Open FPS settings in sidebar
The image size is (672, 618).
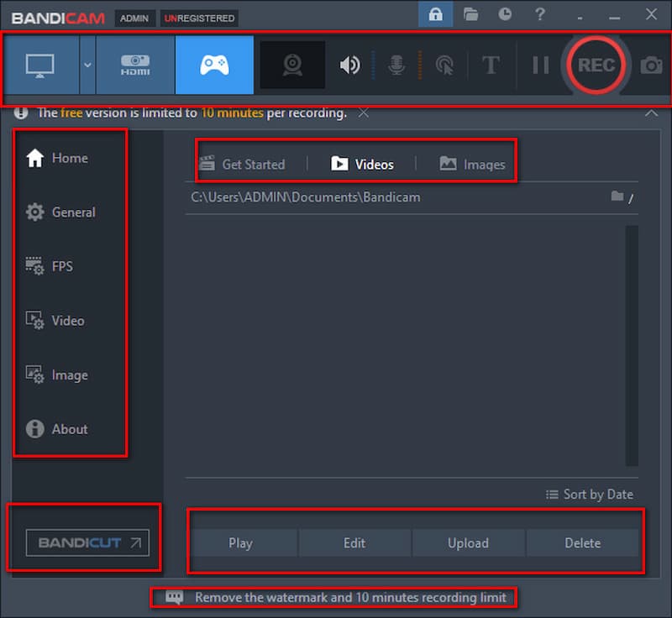pyautogui.click(x=50, y=266)
